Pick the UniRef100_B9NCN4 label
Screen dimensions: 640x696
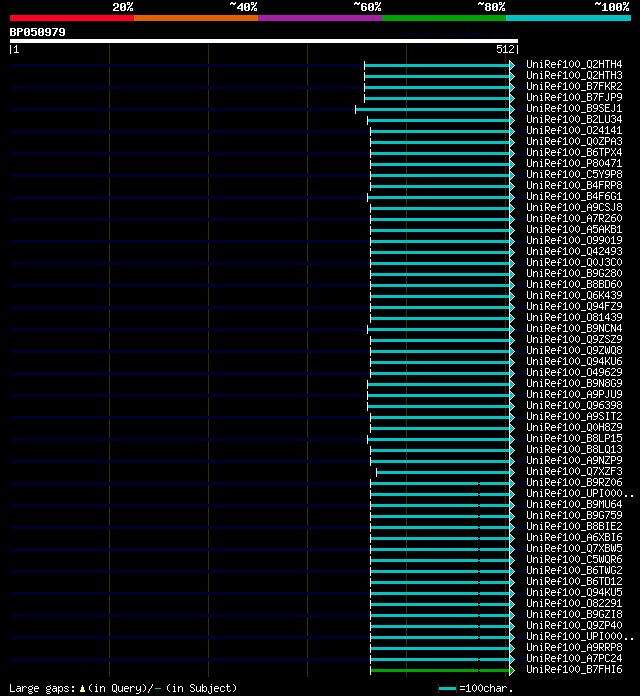click(x=574, y=328)
